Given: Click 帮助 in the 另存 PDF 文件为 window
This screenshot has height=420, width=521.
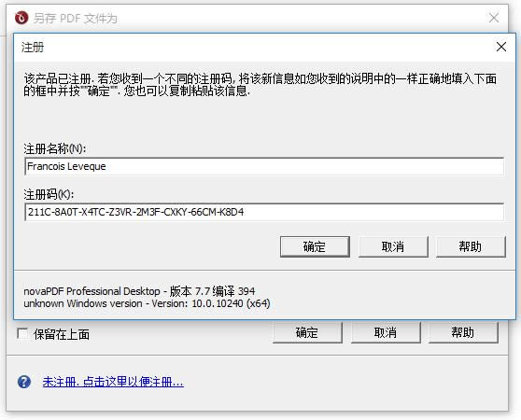Looking at the screenshot, I should (463, 332).
